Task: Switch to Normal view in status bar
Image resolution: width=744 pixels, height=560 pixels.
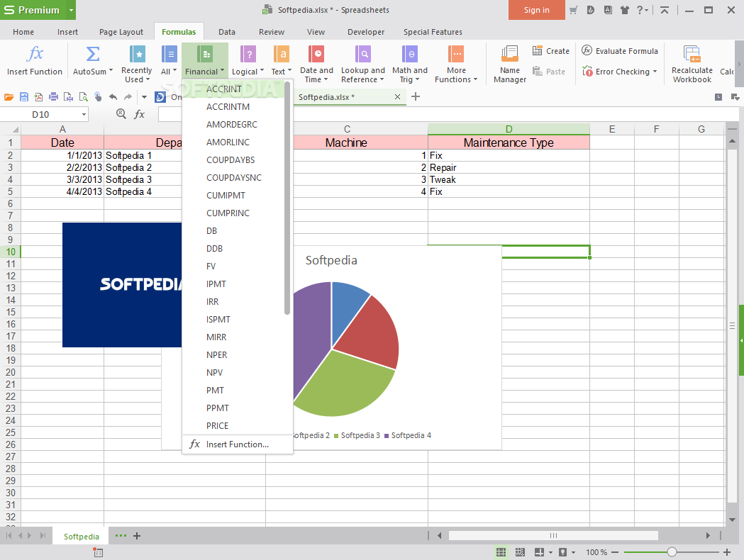Action: 501,552
